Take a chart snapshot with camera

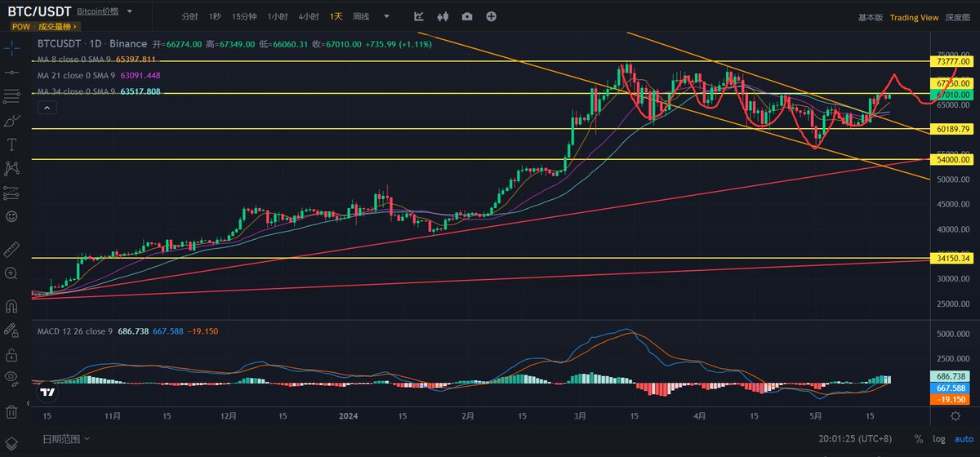pyautogui.click(x=467, y=16)
